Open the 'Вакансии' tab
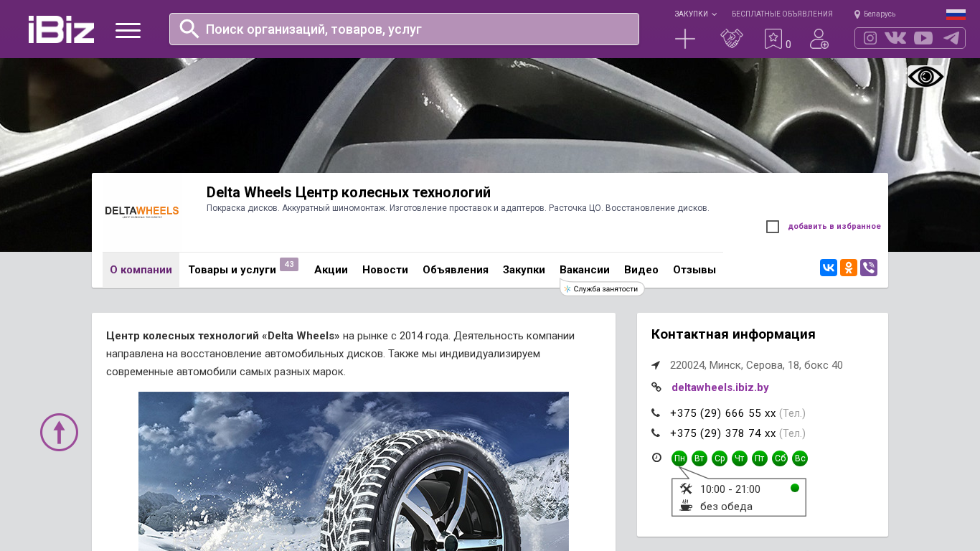This screenshot has width=980, height=551. click(585, 270)
